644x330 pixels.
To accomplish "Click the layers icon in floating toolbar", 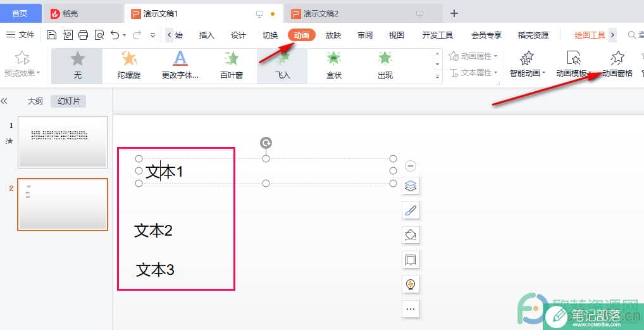I will (411, 186).
